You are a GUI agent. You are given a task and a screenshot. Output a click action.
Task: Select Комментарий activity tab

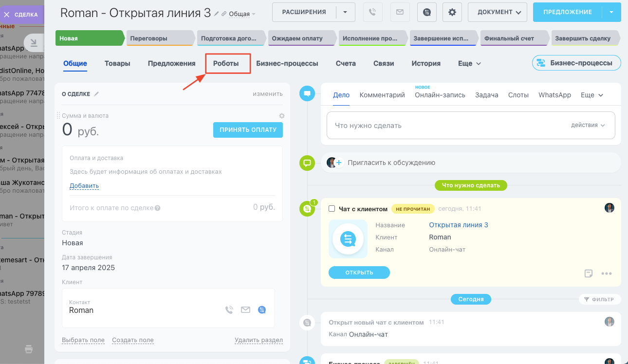(x=382, y=95)
